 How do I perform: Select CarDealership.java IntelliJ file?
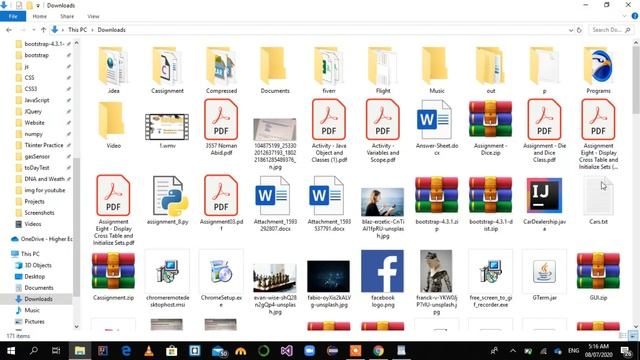click(x=544, y=203)
